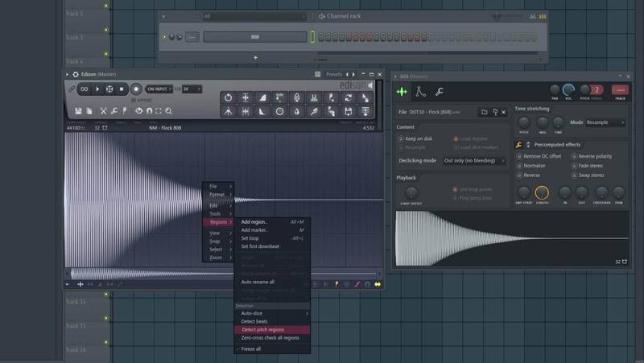The width and height of the screenshot is (644, 363).
Task: Click the 808 channel button in Channel rack
Action: tap(254, 37)
